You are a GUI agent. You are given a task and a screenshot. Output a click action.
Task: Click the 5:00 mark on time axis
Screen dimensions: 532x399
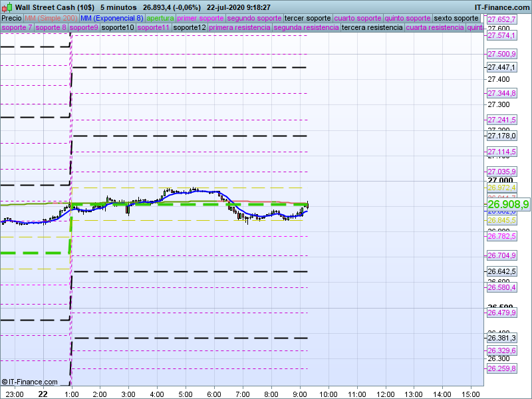(186, 394)
